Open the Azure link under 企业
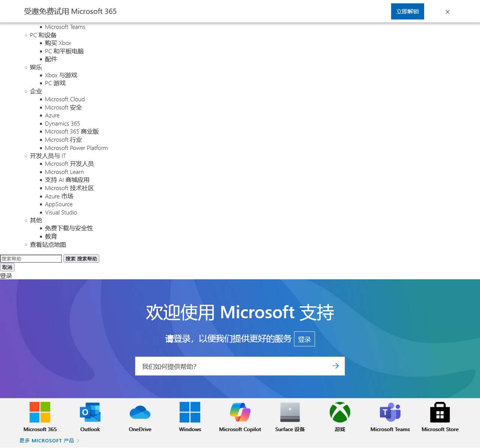Image resolution: width=480 pixels, height=448 pixels. (52, 115)
